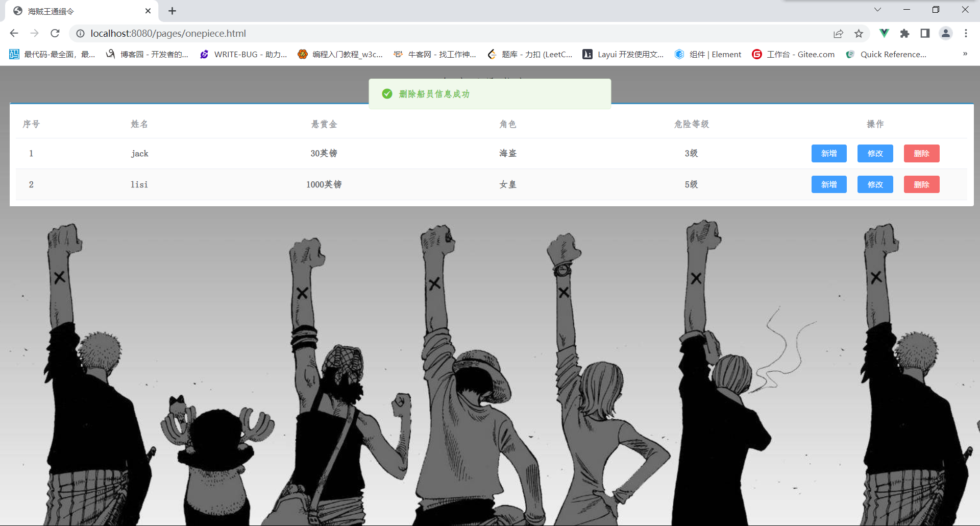Share this page from address bar

[x=838, y=33]
